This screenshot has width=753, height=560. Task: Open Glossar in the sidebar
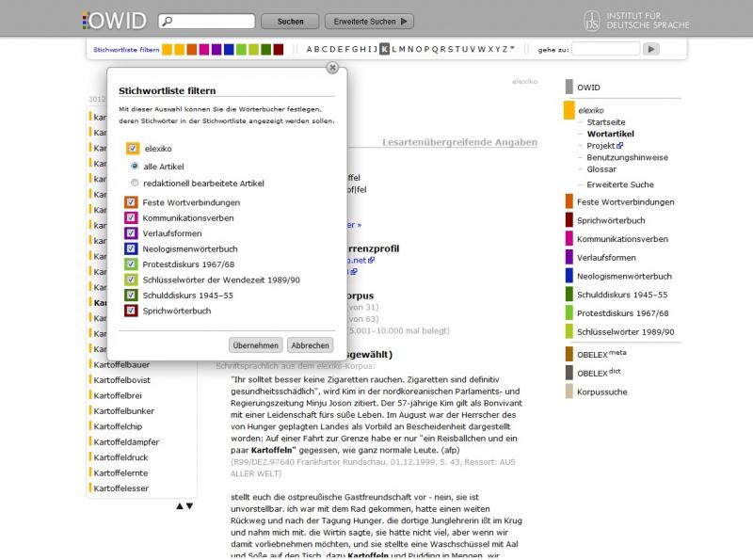601,169
